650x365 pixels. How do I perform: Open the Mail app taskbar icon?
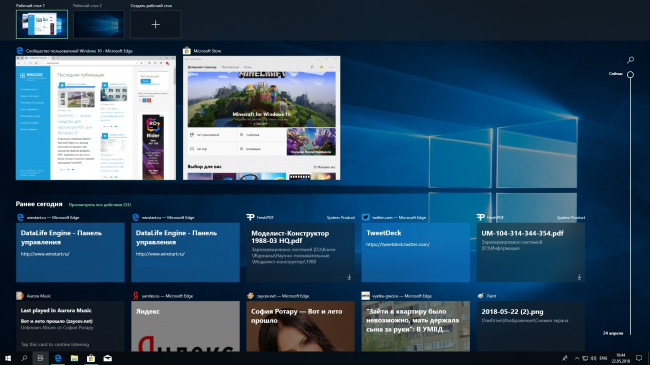click(x=107, y=358)
